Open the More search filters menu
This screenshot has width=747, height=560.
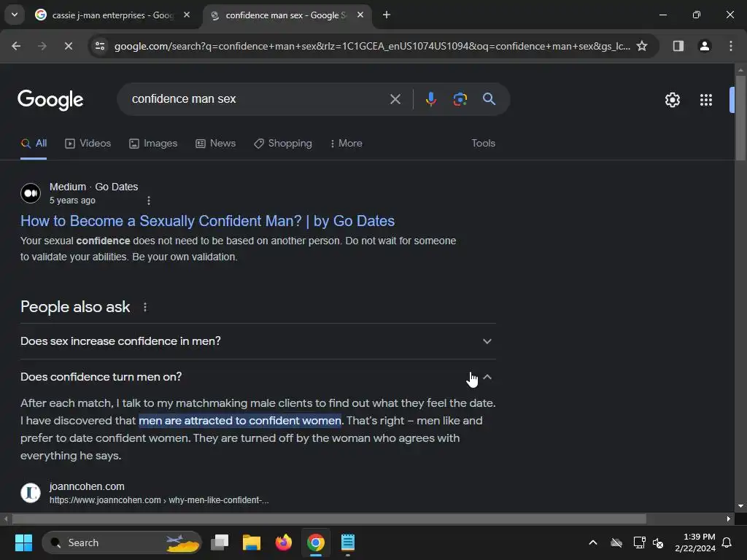(x=347, y=144)
